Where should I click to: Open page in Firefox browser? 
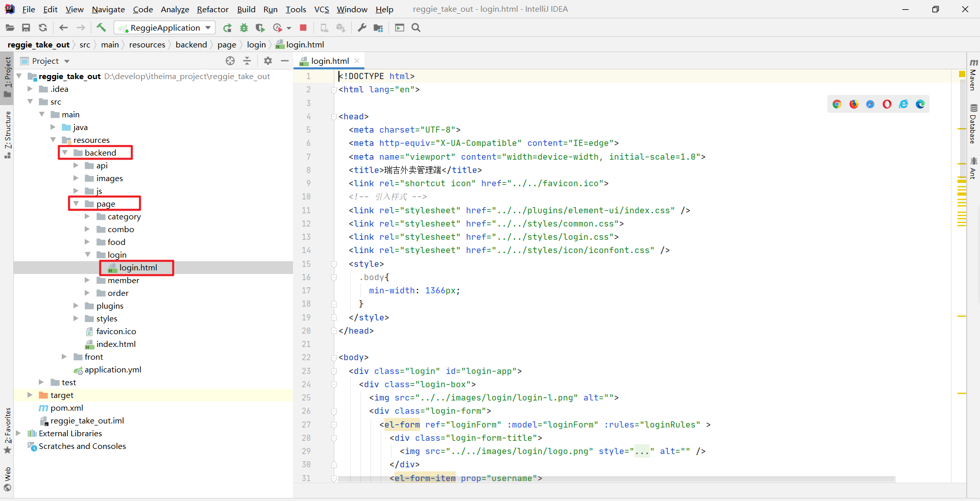click(854, 104)
